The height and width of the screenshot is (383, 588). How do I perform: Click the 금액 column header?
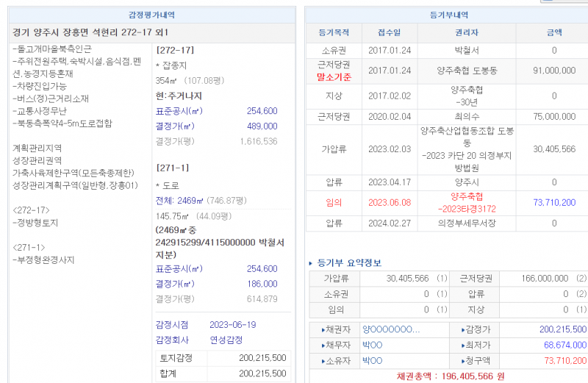point(554,32)
